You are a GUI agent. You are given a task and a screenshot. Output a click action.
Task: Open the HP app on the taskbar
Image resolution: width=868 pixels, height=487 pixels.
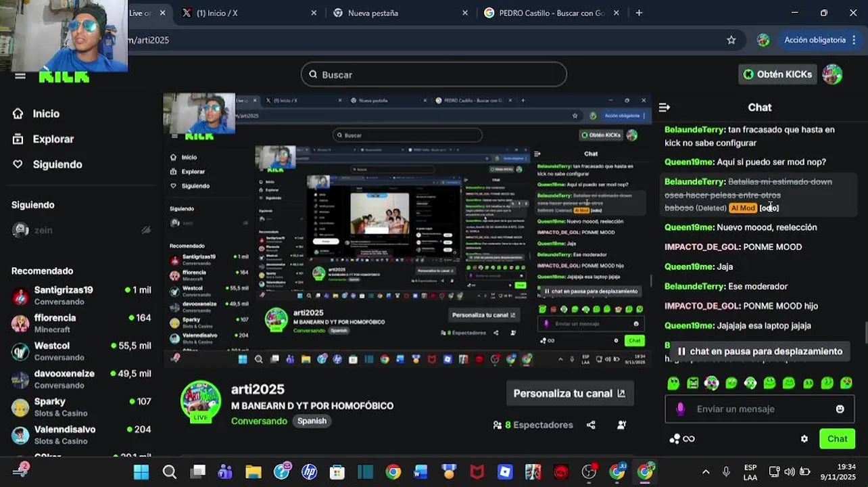[309, 471]
